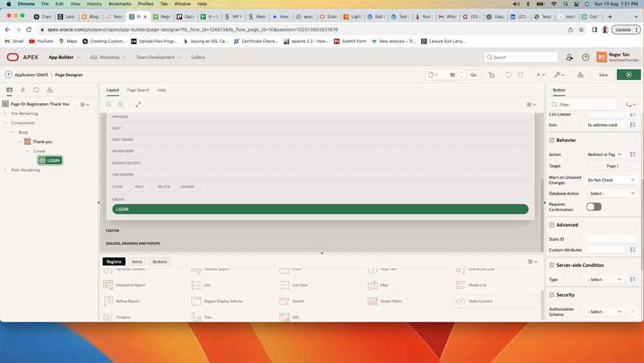Click the Save button

pyautogui.click(x=603, y=75)
